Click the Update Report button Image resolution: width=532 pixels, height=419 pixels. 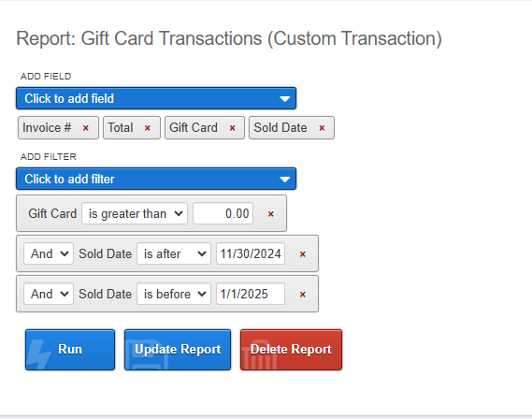pyautogui.click(x=178, y=350)
